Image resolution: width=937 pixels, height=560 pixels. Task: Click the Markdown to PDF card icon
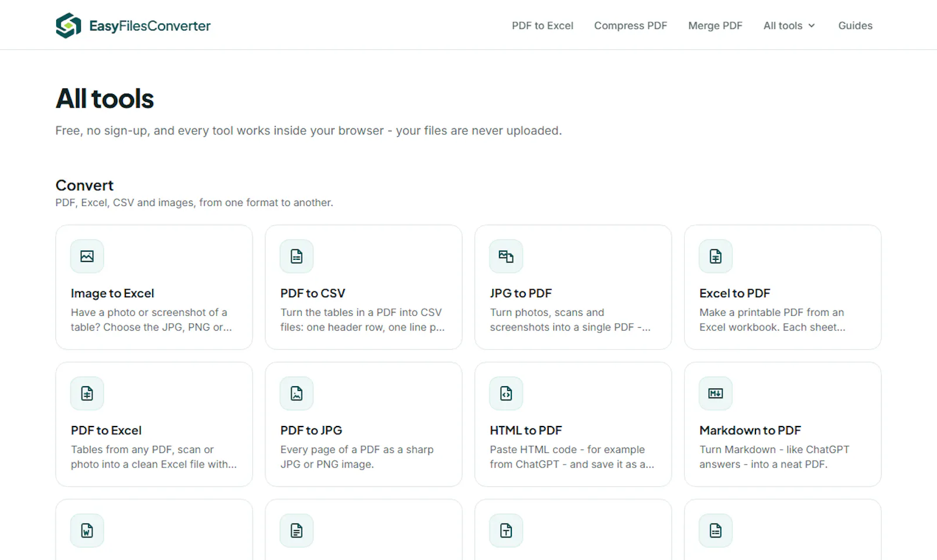[716, 393]
